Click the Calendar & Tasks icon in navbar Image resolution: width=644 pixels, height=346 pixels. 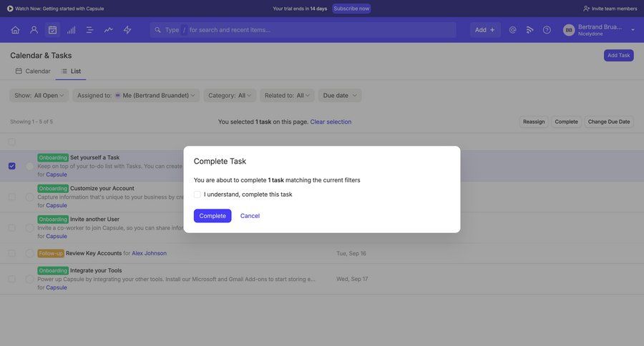(x=52, y=30)
